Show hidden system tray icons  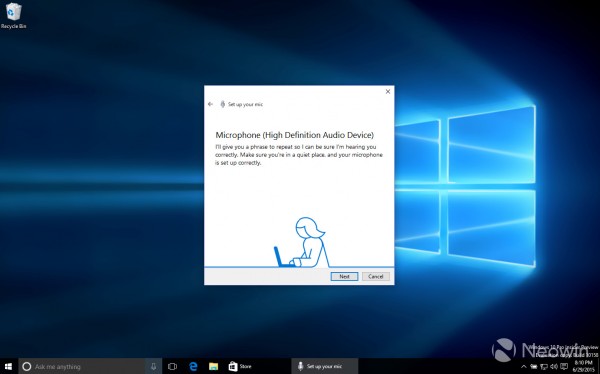point(524,367)
